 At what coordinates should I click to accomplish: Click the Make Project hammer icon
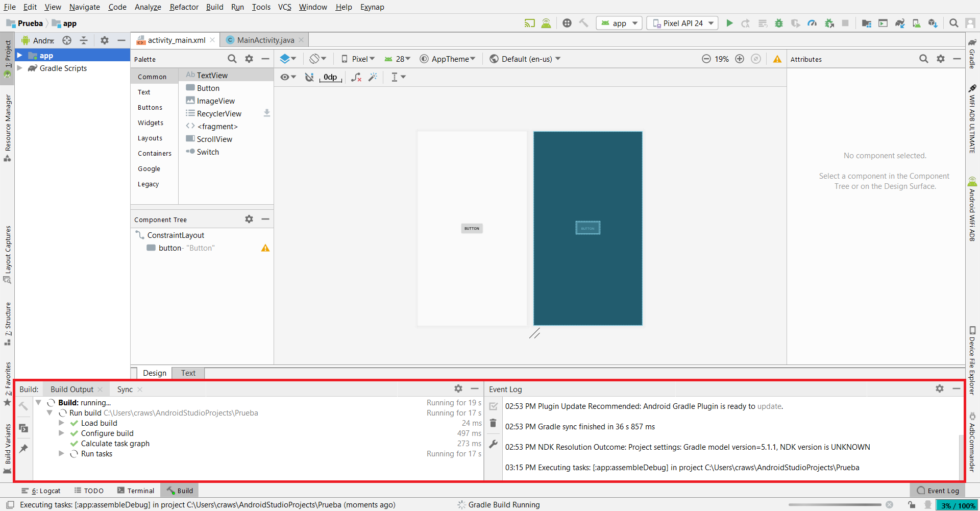pos(584,23)
